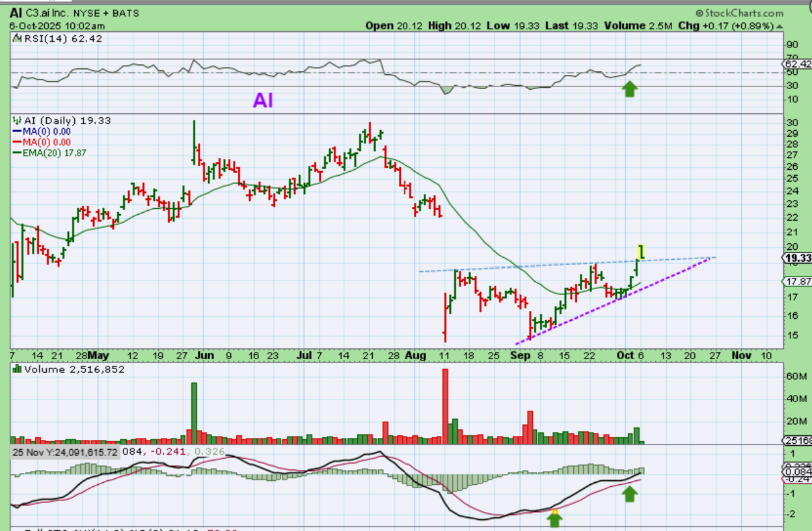The height and width of the screenshot is (531, 812).
Task: Click the Nov label on date axis
Action: (x=742, y=355)
